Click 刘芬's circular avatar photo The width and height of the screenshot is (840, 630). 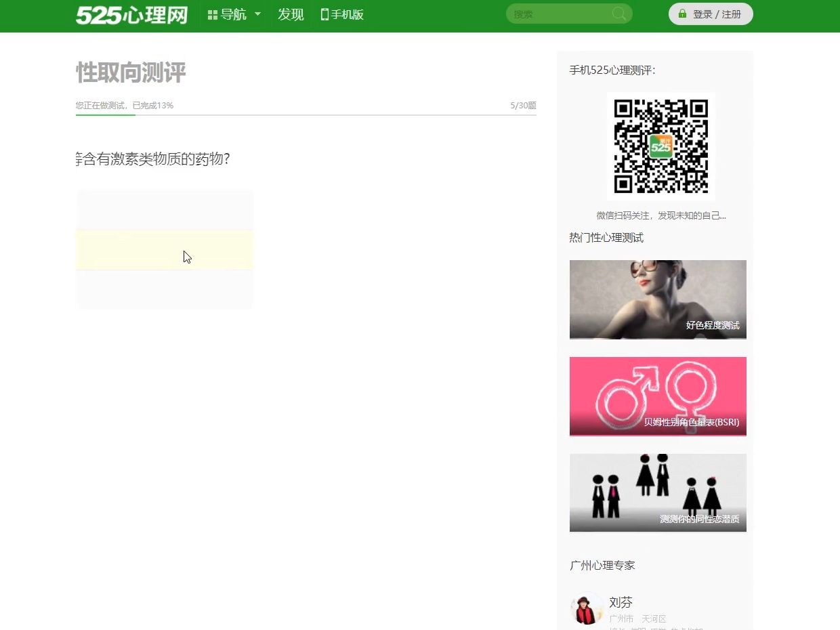pos(587,608)
